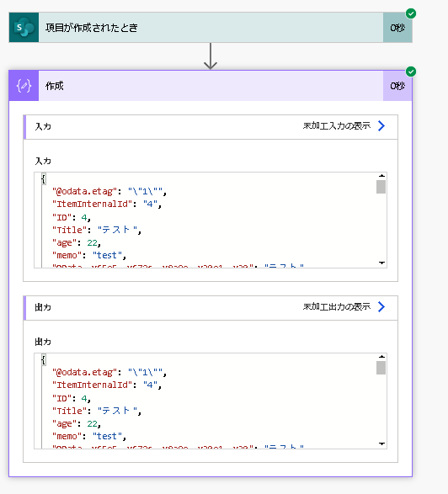
Task: Click the 未加工出力の表示 link
Action: pyautogui.click(x=337, y=307)
